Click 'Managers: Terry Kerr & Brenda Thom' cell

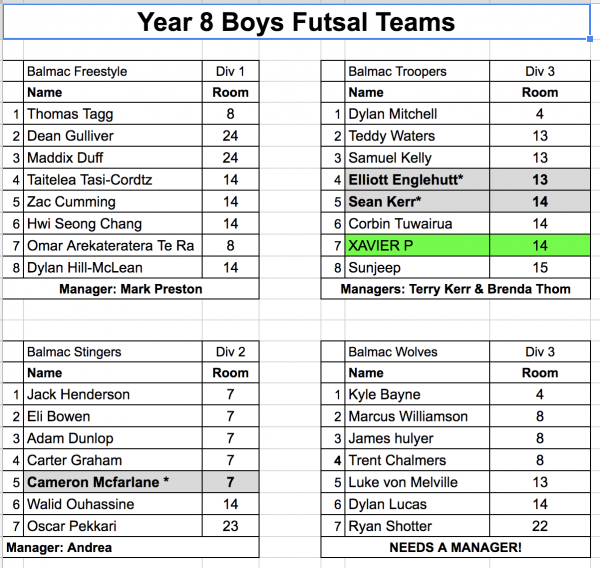pos(455,289)
